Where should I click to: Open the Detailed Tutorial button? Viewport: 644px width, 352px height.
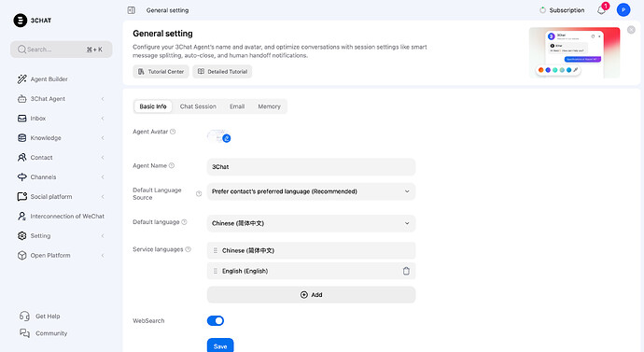pyautogui.click(x=222, y=72)
